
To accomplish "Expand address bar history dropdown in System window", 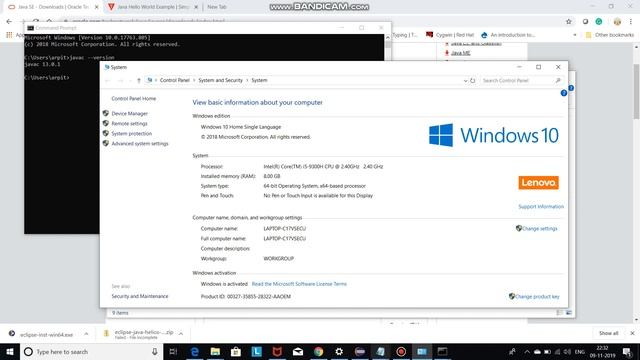I will (x=465, y=80).
